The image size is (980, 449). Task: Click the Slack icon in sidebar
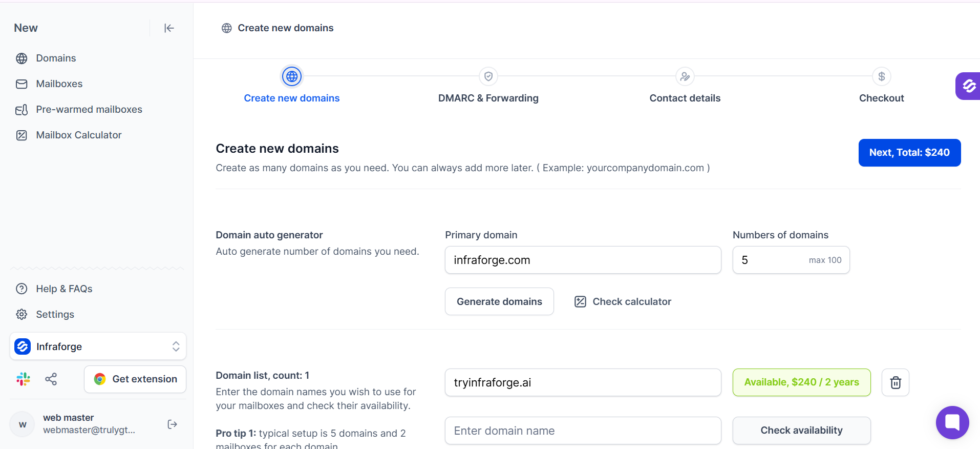coord(23,379)
